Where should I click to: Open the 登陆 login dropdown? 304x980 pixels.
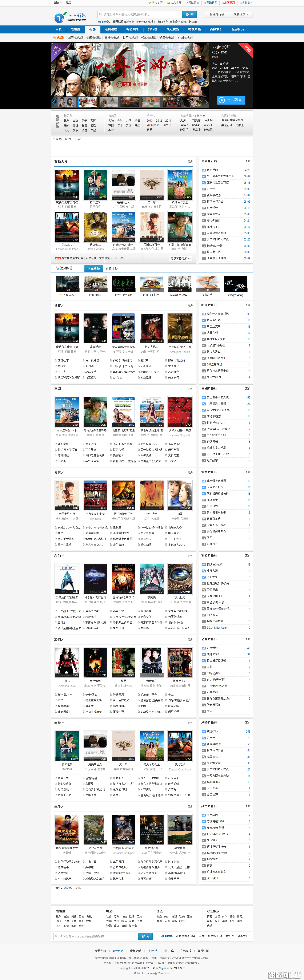[x=57, y=3]
